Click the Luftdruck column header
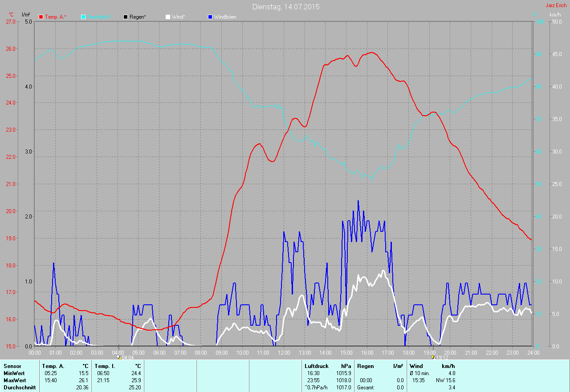The image size is (570, 392). pyautogui.click(x=316, y=366)
